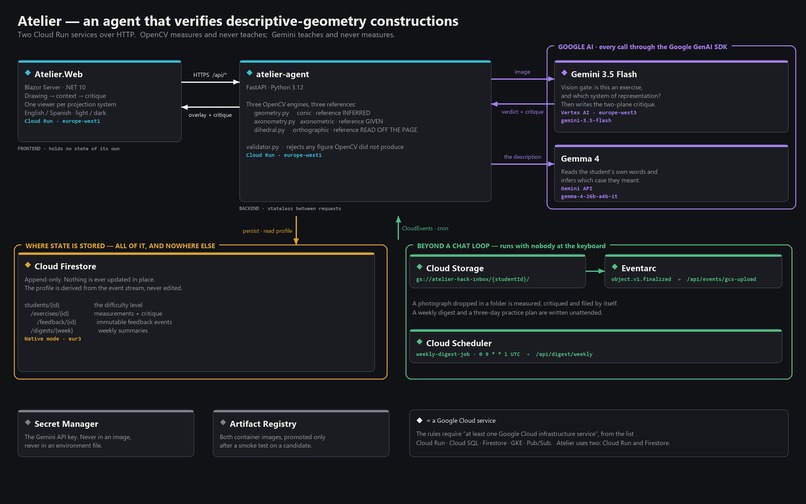Viewport: 806px width, 504px height.
Task: Click the purple diamond beside Gemini 3.5 Flash
Action: coord(564,73)
